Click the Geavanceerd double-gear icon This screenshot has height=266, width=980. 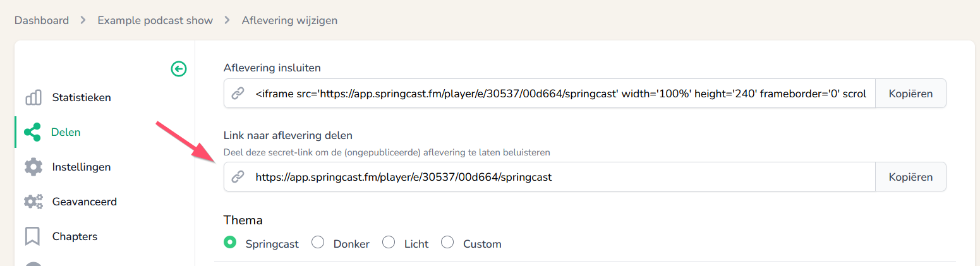pyautogui.click(x=33, y=202)
